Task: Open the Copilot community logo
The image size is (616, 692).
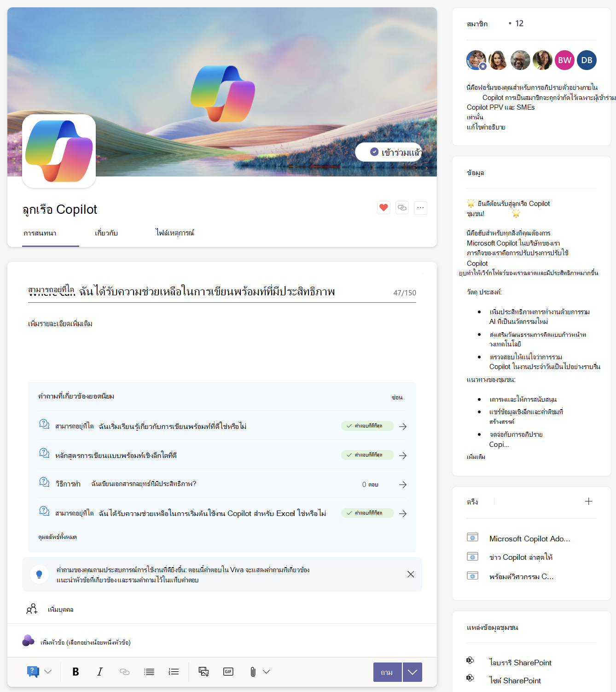Action: 59,151
